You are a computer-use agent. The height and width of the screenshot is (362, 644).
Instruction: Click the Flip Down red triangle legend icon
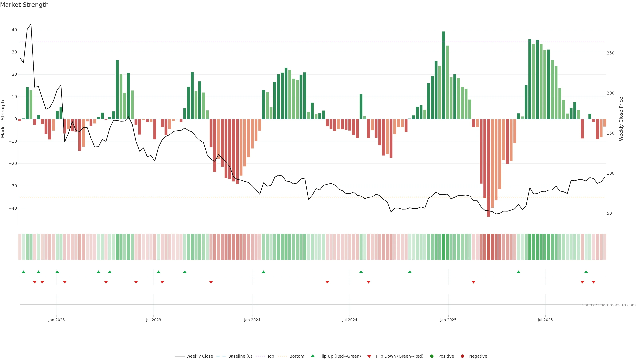(369, 356)
